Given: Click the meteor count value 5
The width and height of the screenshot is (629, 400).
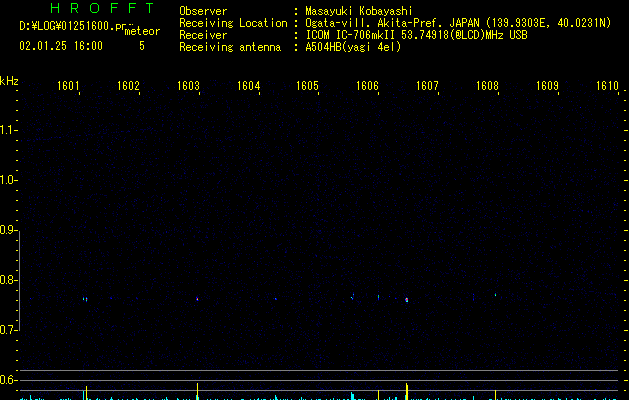Looking at the screenshot, I should [142, 46].
